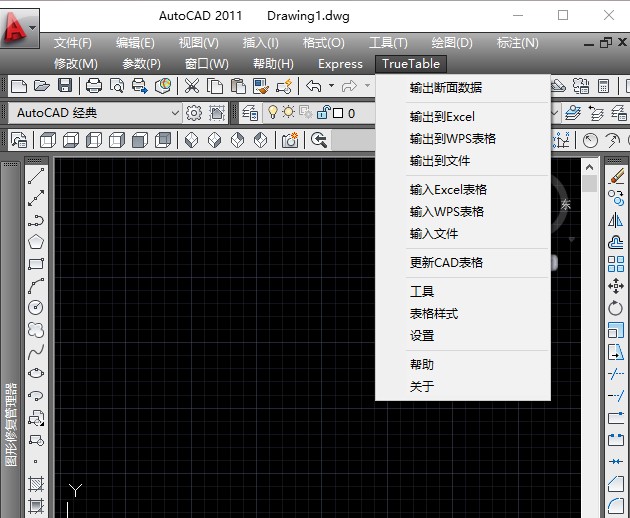Select the Mirror modify tool

point(616,220)
